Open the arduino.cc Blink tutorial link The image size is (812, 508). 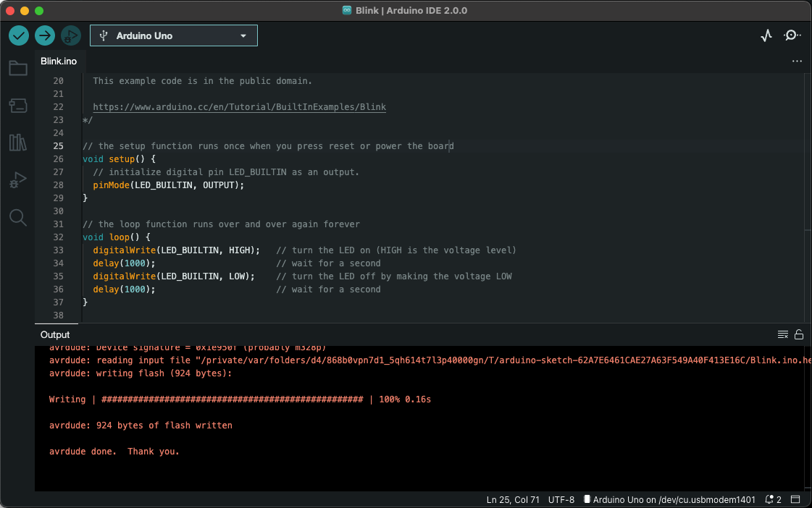tap(239, 107)
